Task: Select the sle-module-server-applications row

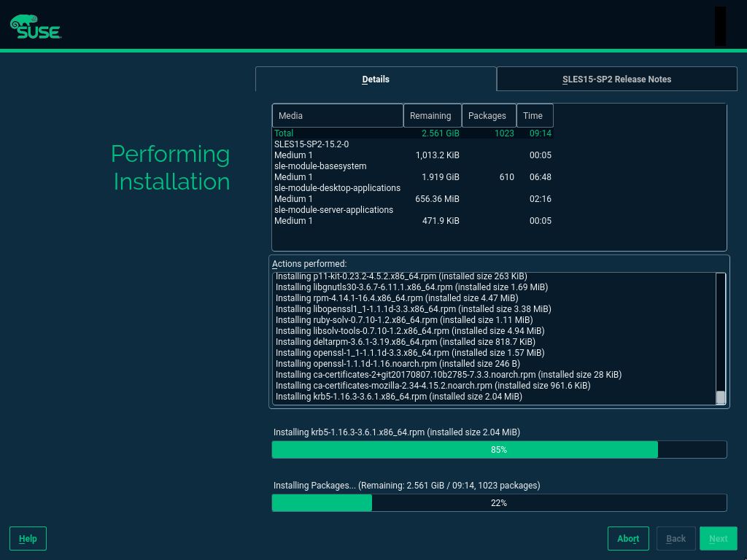Action: (x=333, y=210)
